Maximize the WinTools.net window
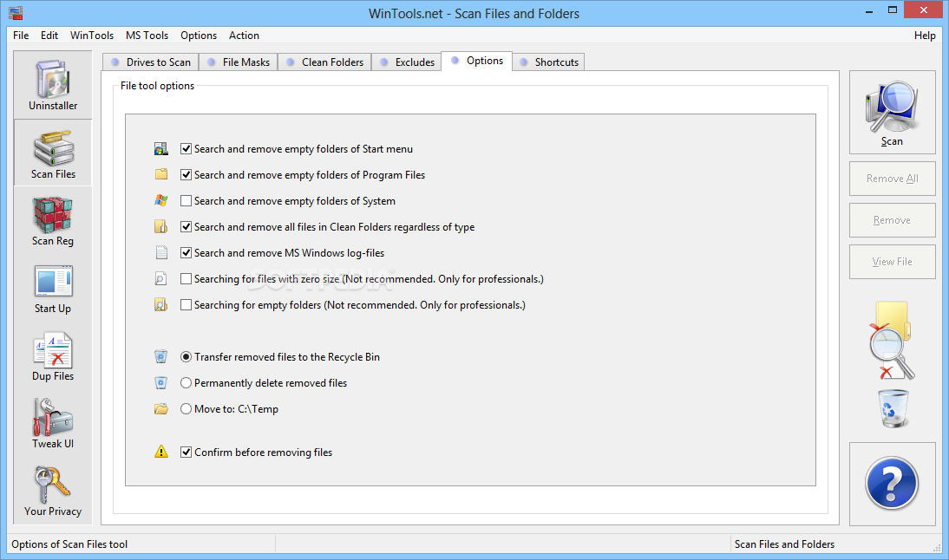Image resolution: width=949 pixels, height=560 pixels. tap(892, 10)
